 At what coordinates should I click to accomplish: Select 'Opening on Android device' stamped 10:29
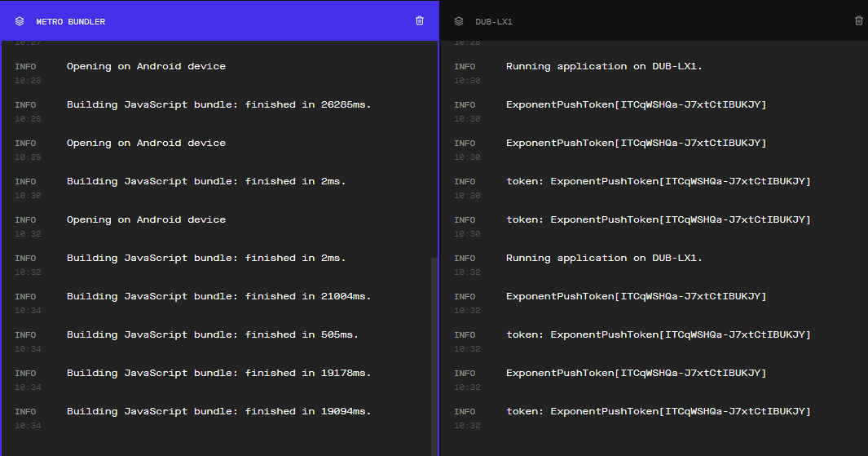click(x=146, y=143)
